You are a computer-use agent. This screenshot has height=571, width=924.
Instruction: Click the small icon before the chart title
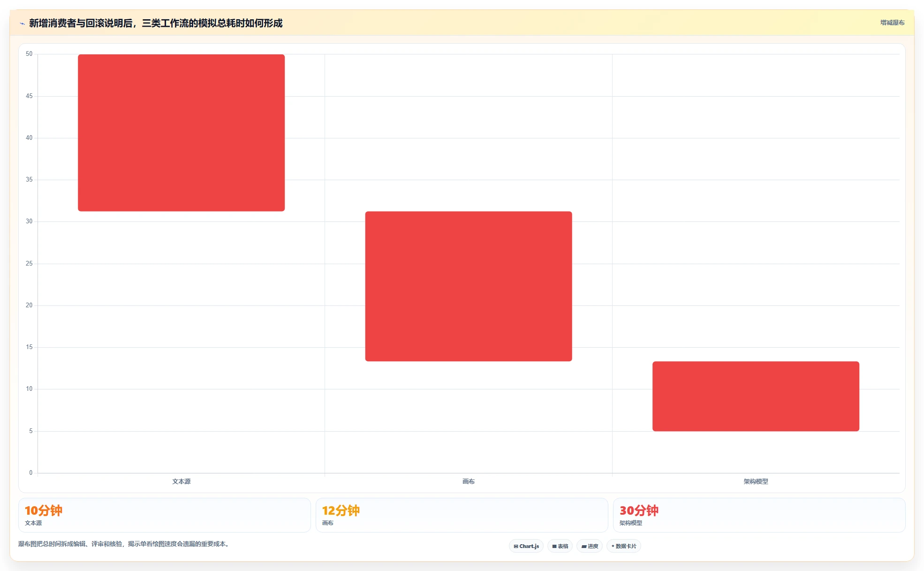point(22,23)
